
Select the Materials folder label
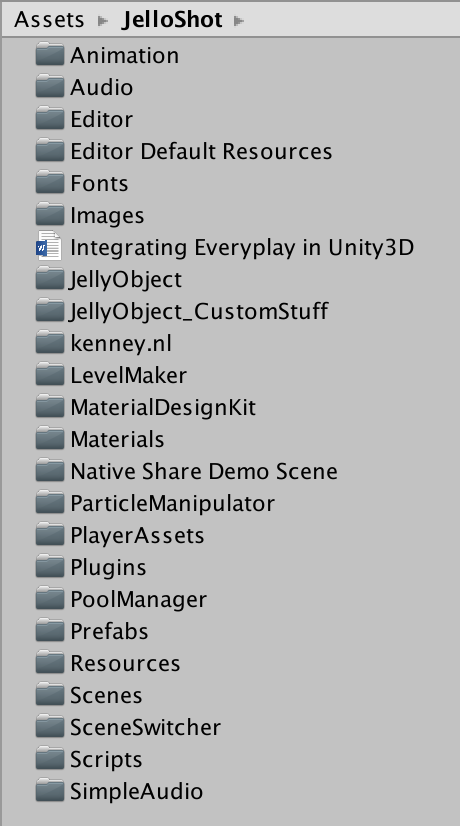117,439
